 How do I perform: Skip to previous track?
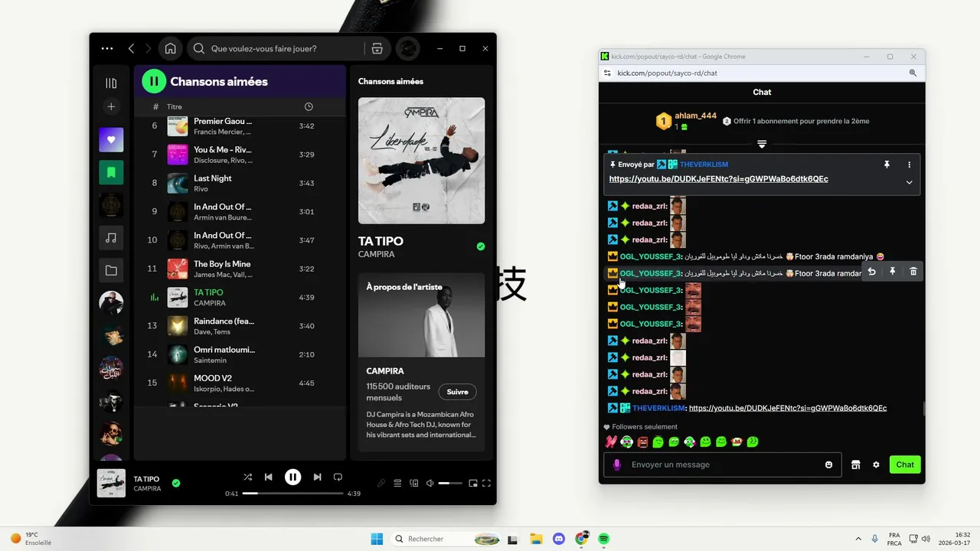point(268,477)
